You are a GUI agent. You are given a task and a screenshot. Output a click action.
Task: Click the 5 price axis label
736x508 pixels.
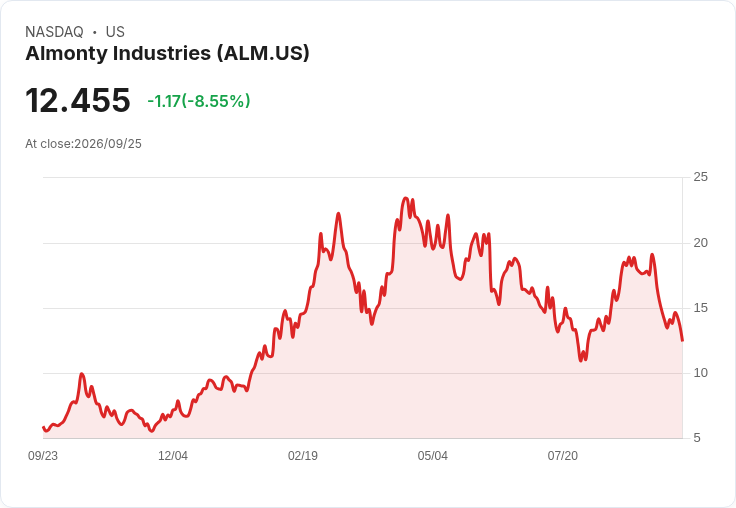click(697, 438)
